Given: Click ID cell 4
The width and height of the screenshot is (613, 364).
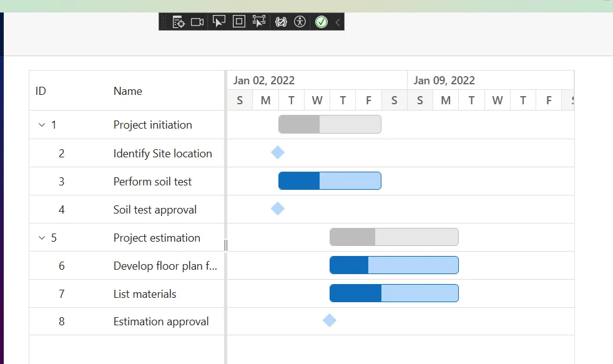Looking at the screenshot, I should point(68,210).
